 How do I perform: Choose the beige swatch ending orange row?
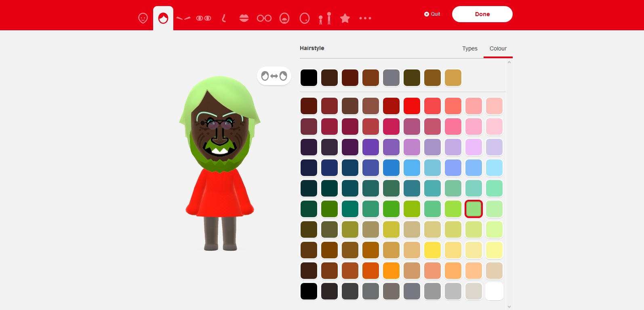point(495,271)
